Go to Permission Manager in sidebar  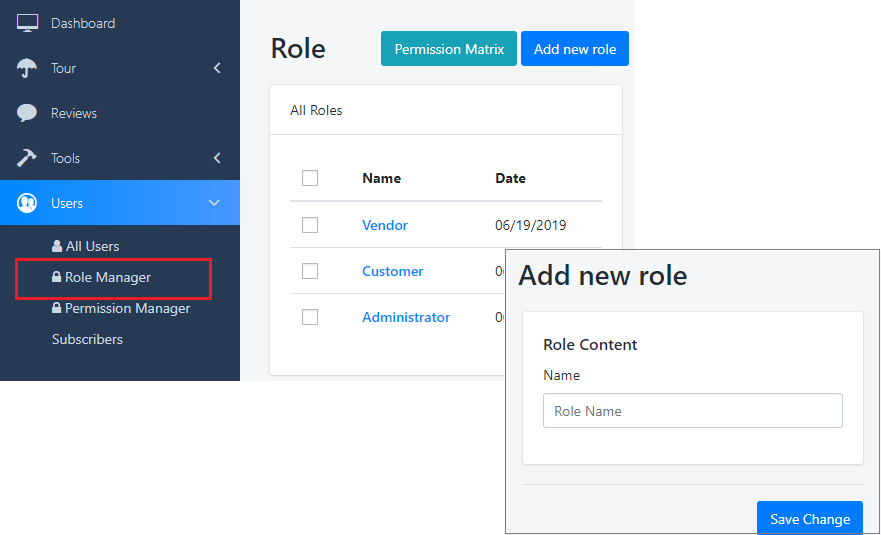pyautogui.click(x=127, y=308)
